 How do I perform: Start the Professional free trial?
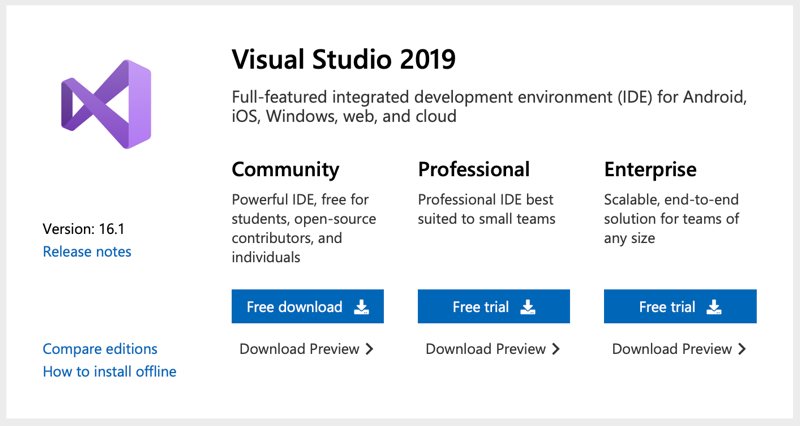pos(494,307)
